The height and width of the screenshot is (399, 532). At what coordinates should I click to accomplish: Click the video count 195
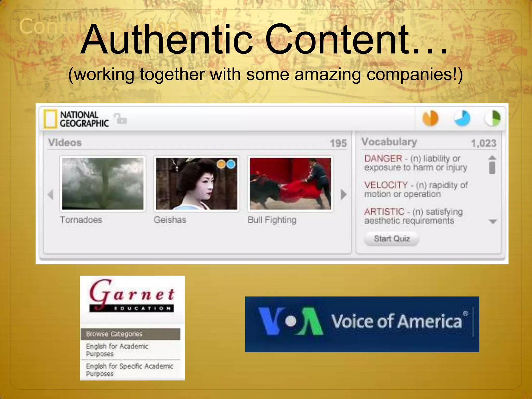click(338, 143)
